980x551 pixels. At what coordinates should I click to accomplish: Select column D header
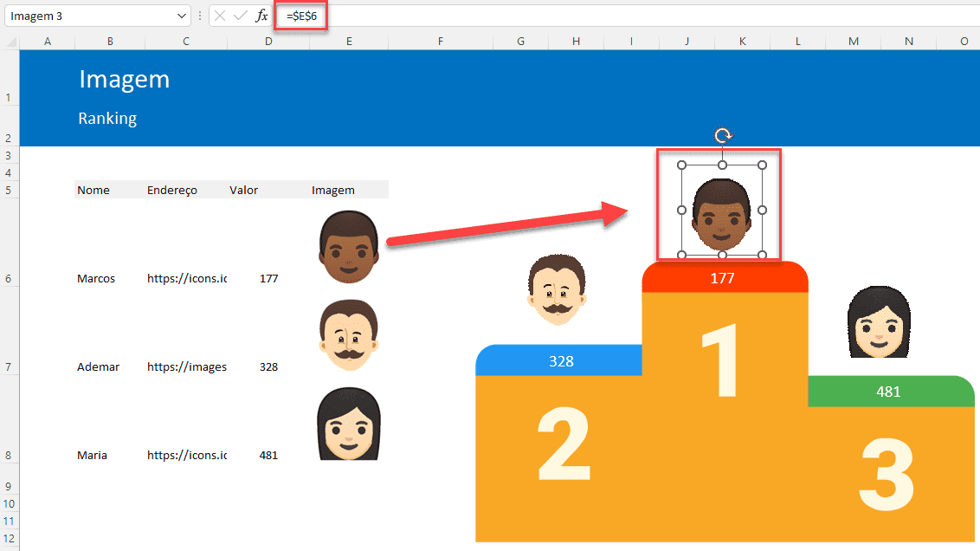coord(268,40)
